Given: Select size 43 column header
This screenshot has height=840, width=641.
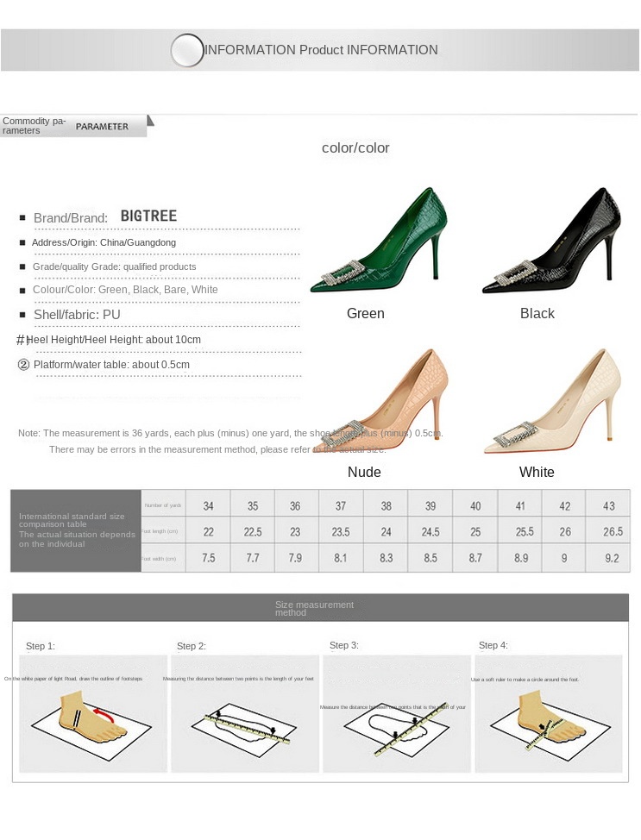Looking at the screenshot, I should click(608, 505).
